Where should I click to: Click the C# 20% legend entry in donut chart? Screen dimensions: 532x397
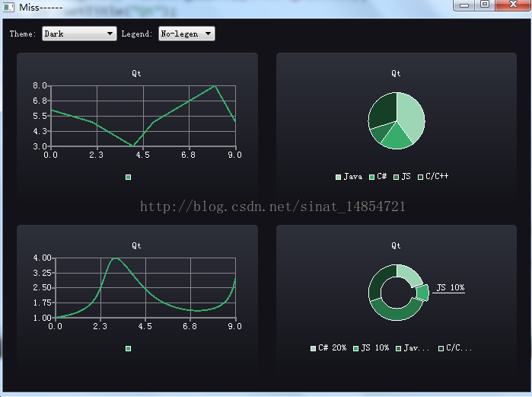point(329,348)
